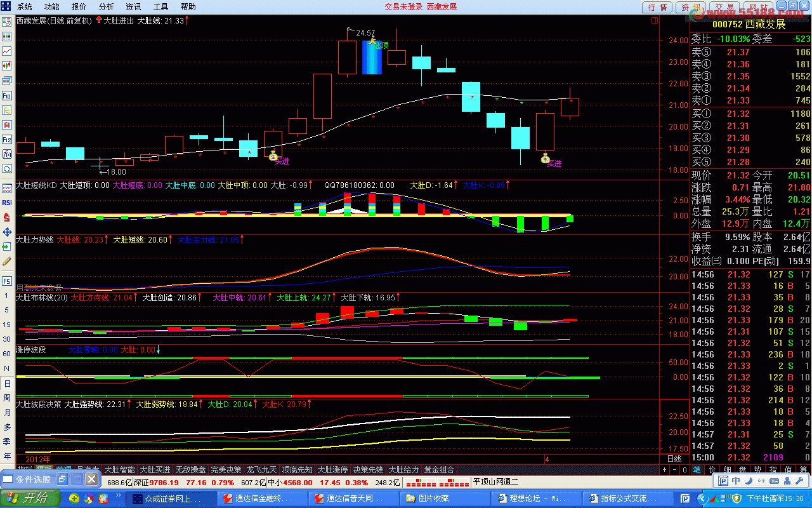Click the IME soft keyboard icon
The height and width of the screenshot is (508, 812).
[773, 481]
